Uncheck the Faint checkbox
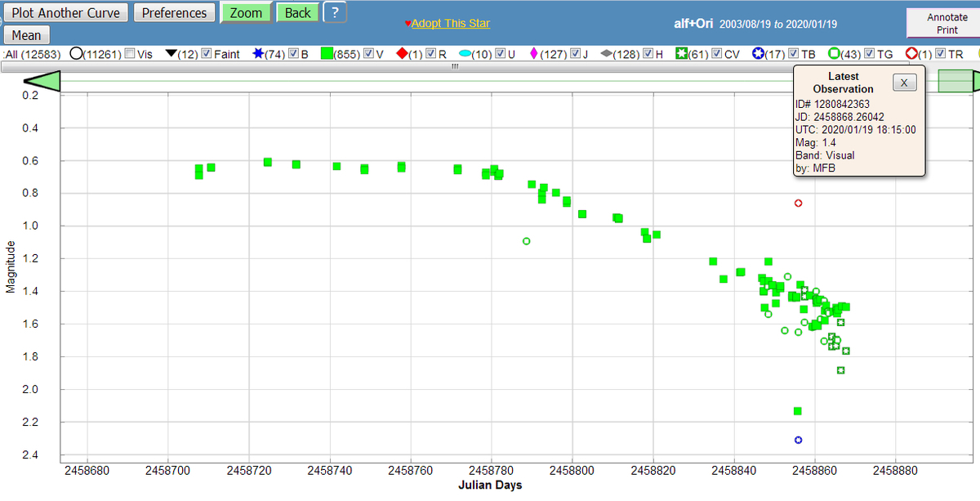Screen dimensions: 980x501 pos(207,54)
